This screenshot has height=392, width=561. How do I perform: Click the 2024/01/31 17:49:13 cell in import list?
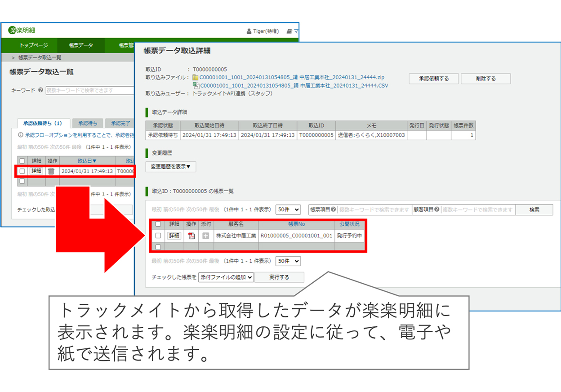click(87, 171)
